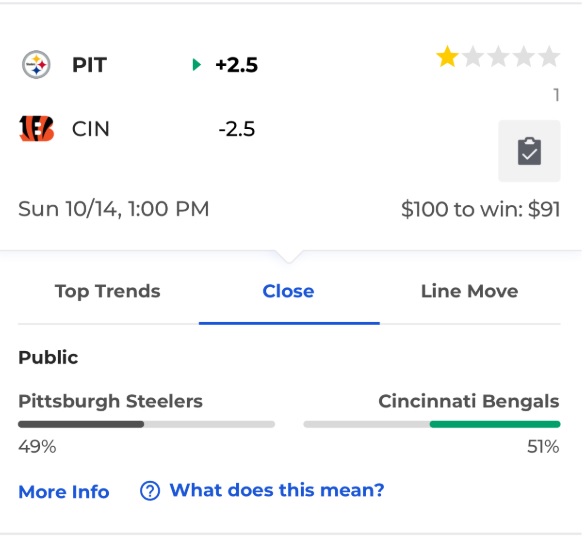Select the first gold star rating

tap(447, 57)
